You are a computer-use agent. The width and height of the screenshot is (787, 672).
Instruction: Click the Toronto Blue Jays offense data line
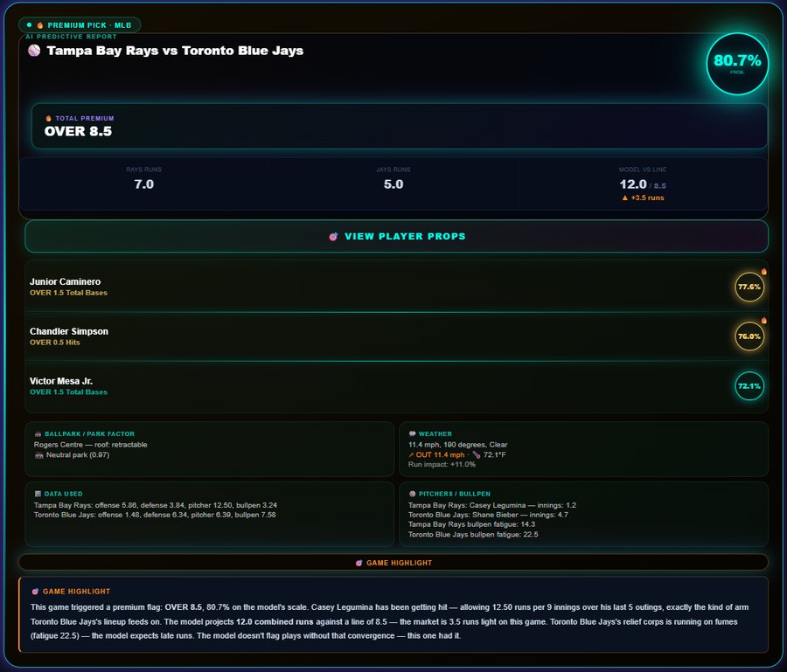tap(155, 515)
